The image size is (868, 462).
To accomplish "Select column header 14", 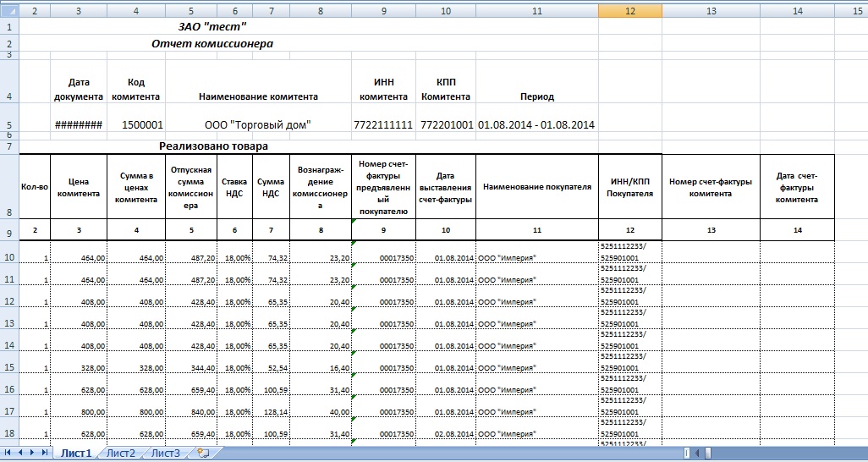I will 797,10.
